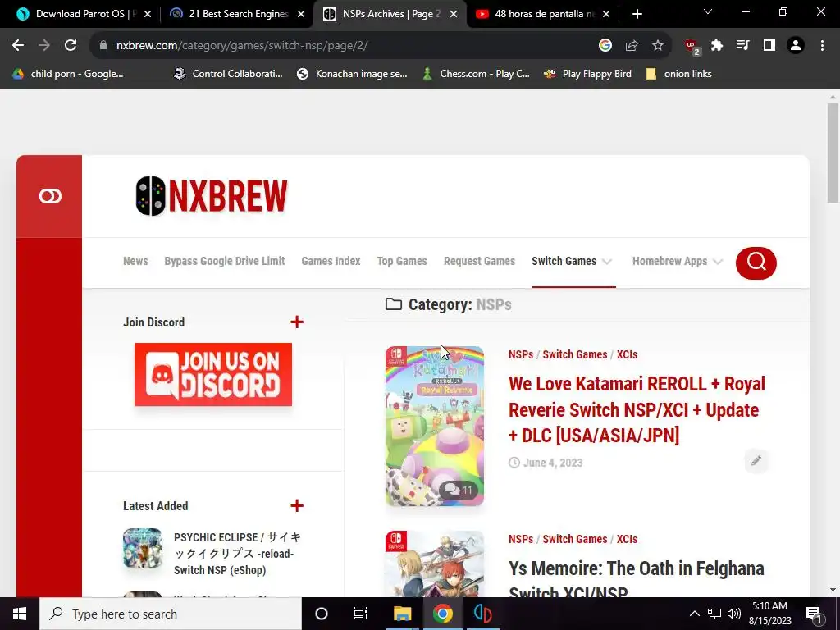840x630 pixels.
Task: Close the 21 Best Search Engines tab
Action: (301, 14)
